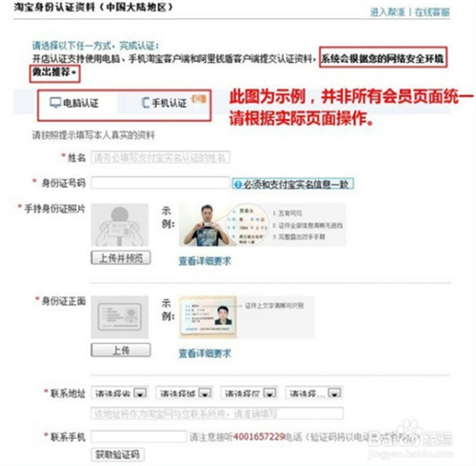476x466 pixels.
Task: Open the example photo of man holding ID
Action: 208,225
